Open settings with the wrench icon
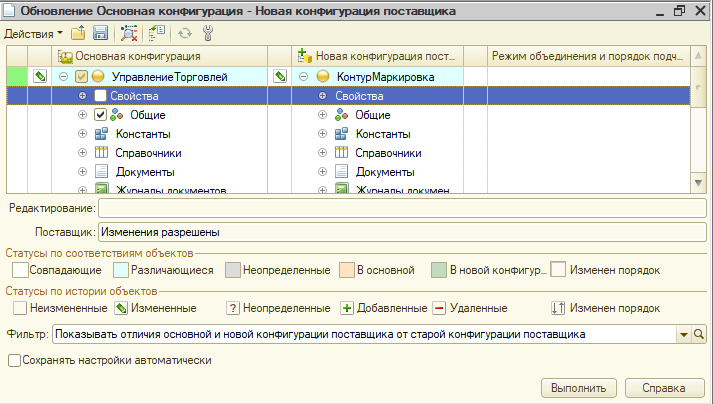713x404 pixels. [x=208, y=33]
